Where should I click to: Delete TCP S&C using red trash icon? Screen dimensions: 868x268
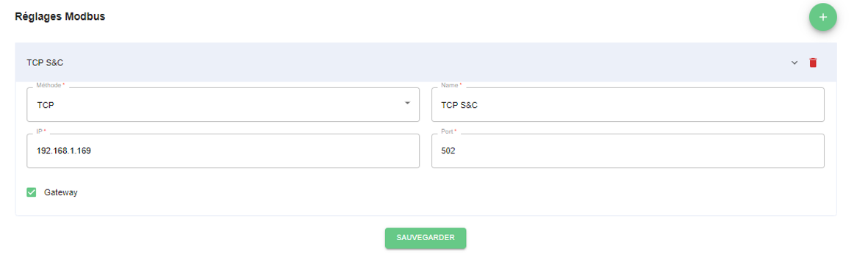click(x=813, y=62)
